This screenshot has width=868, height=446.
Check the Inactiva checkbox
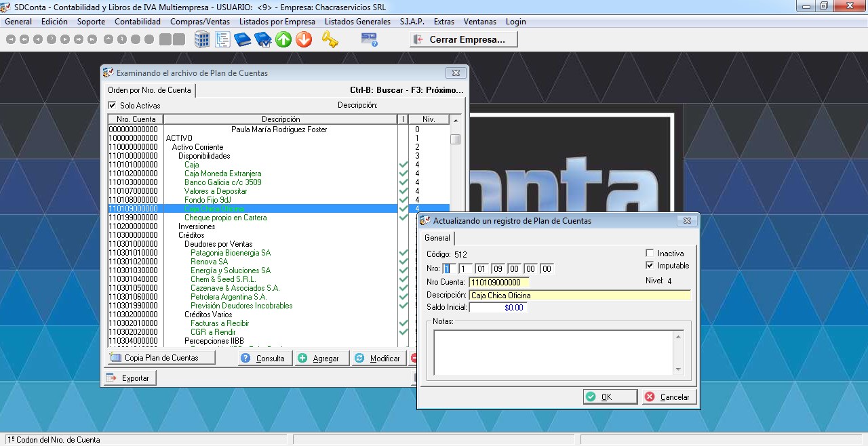650,254
